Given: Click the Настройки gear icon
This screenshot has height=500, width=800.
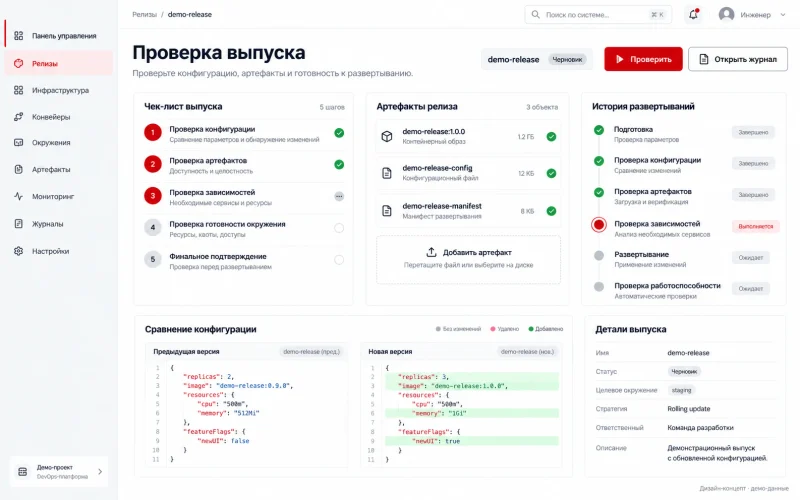Looking at the screenshot, I should (18, 251).
